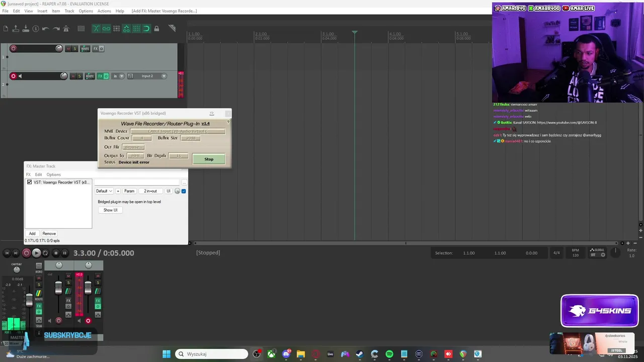Image resolution: width=644 pixels, height=362 pixels.
Task: Open the Actions menu
Action: tap(104, 11)
